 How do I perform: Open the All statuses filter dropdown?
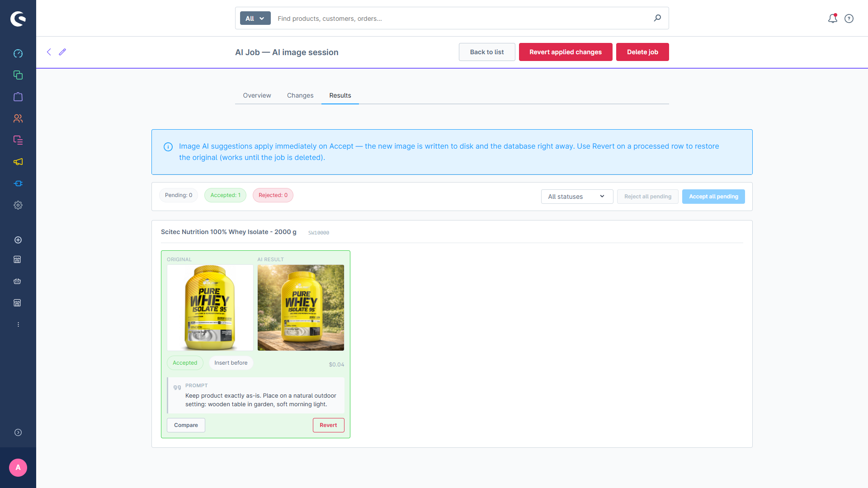coord(577,197)
